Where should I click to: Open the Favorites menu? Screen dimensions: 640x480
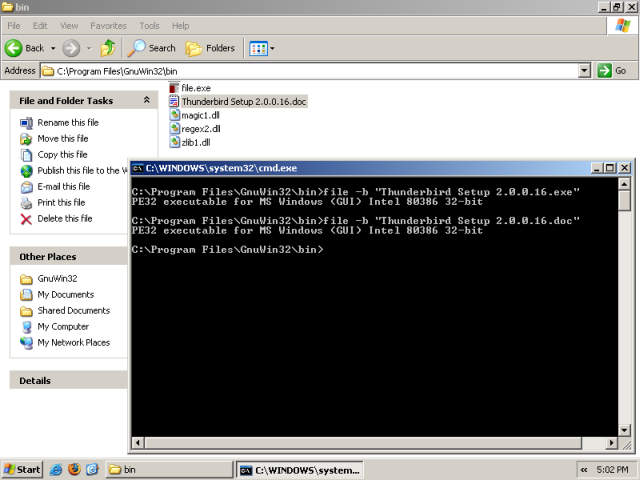109,26
